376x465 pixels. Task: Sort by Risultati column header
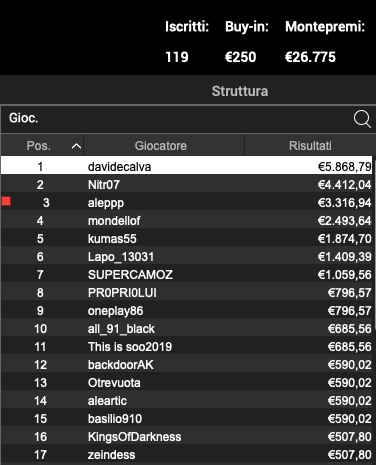310,146
